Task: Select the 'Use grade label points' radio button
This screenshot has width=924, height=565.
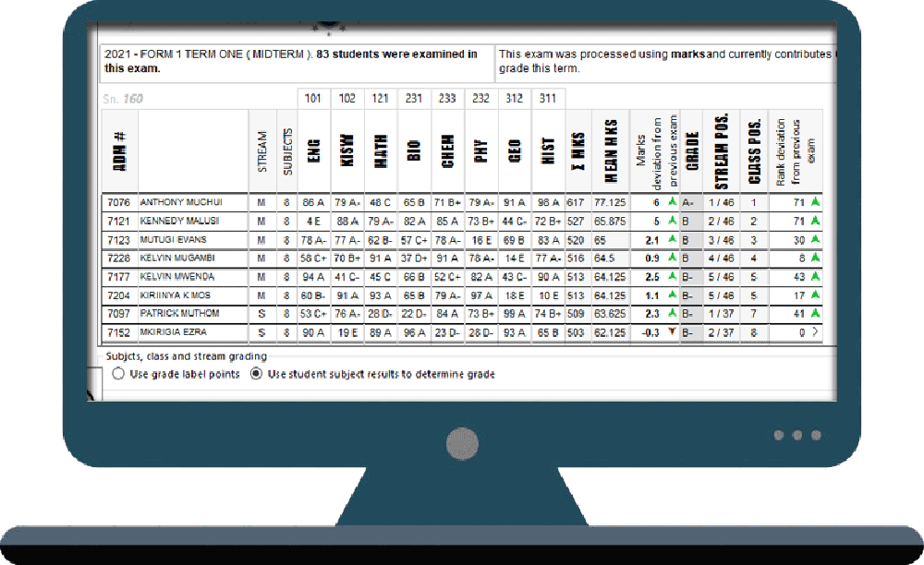Action: coord(117,374)
